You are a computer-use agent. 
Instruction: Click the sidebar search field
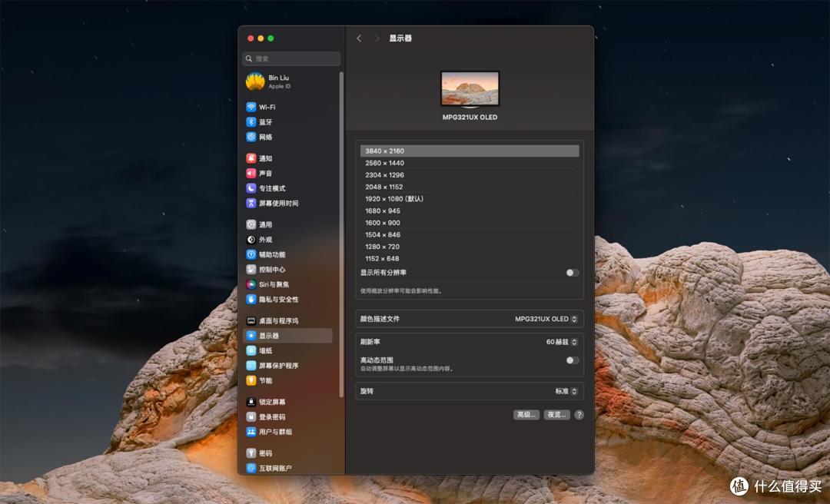[x=291, y=58]
